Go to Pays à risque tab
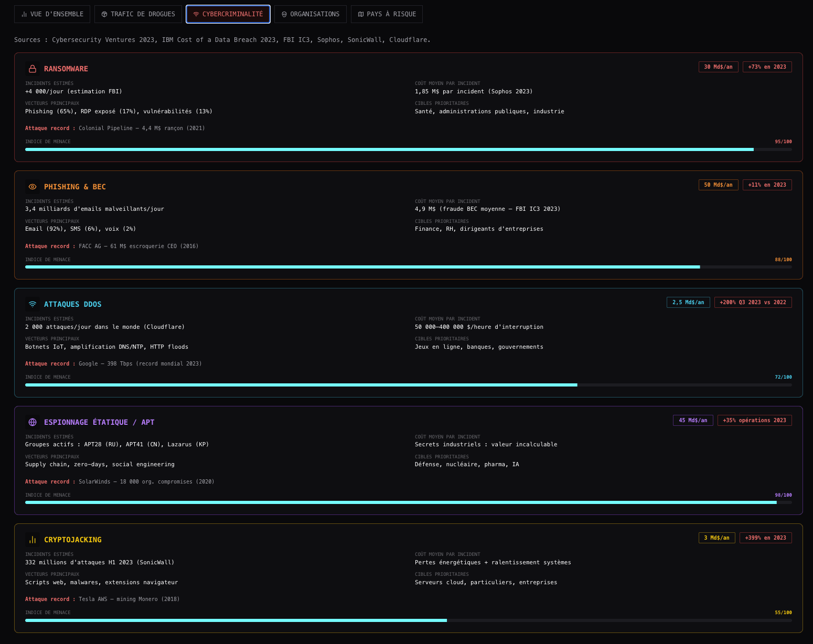This screenshot has width=813, height=644. point(387,14)
